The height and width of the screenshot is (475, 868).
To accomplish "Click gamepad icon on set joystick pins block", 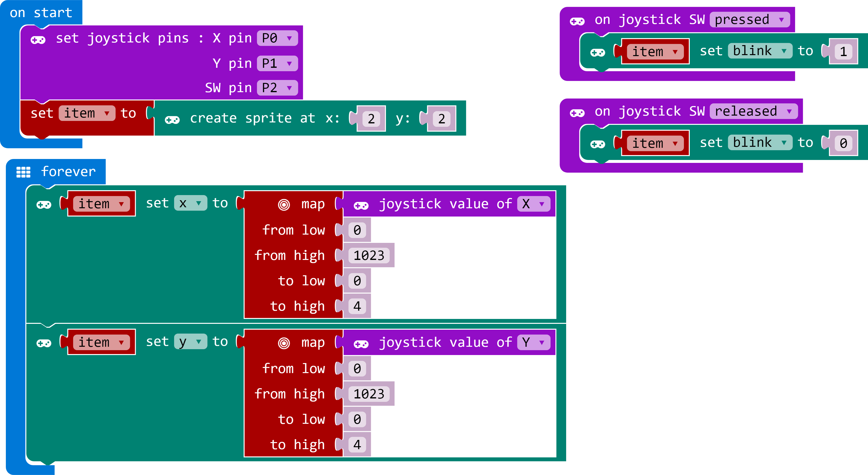I will pyautogui.click(x=38, y=40).
